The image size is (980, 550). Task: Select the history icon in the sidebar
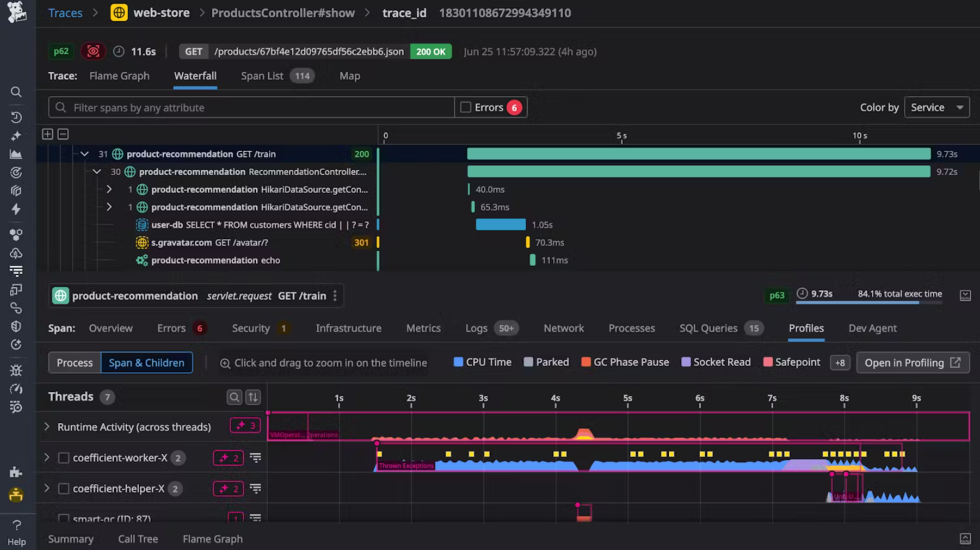click(x=16, y=116)
